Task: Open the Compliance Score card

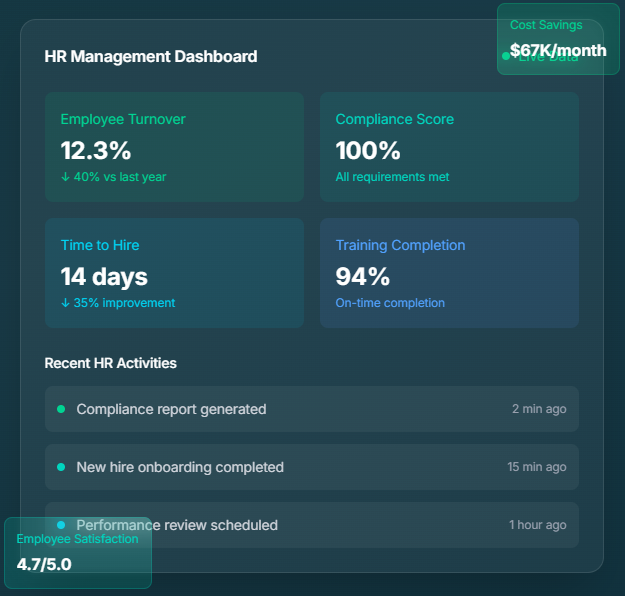Action: tap(449, 147)
